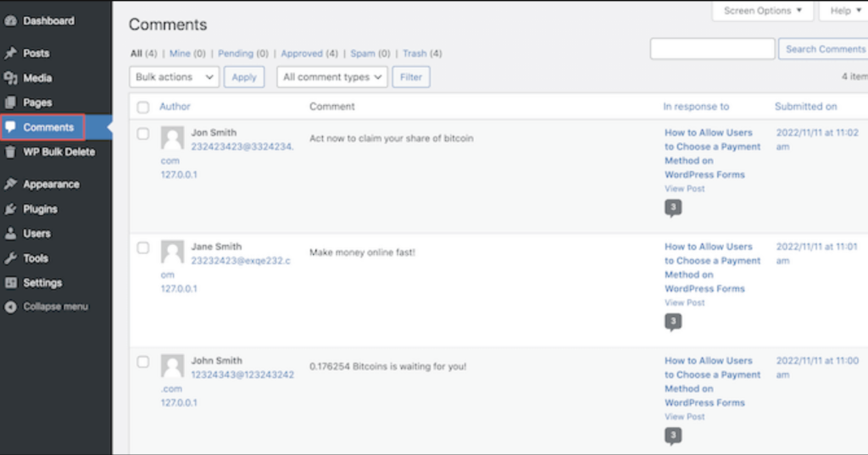Open Media via its sidebar icon
The width and height of the screenshot is (868, 455).
click(x=11, y=78)
